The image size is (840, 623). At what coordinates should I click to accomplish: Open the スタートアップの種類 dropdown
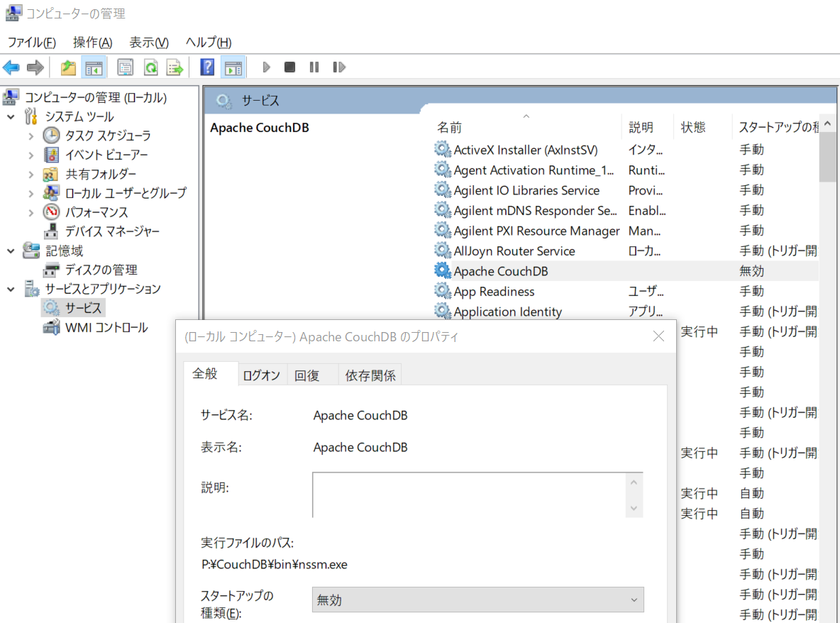[478, 600]
